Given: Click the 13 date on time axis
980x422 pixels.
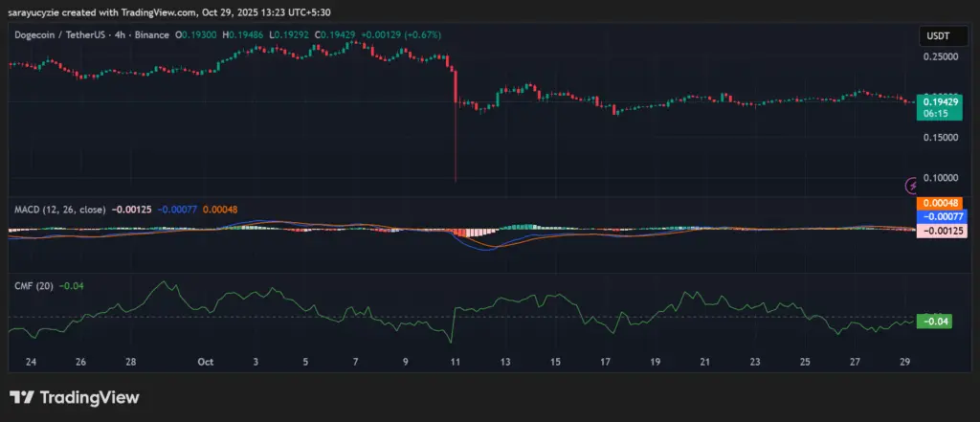Looking at the screenshot, I should 505,362.
